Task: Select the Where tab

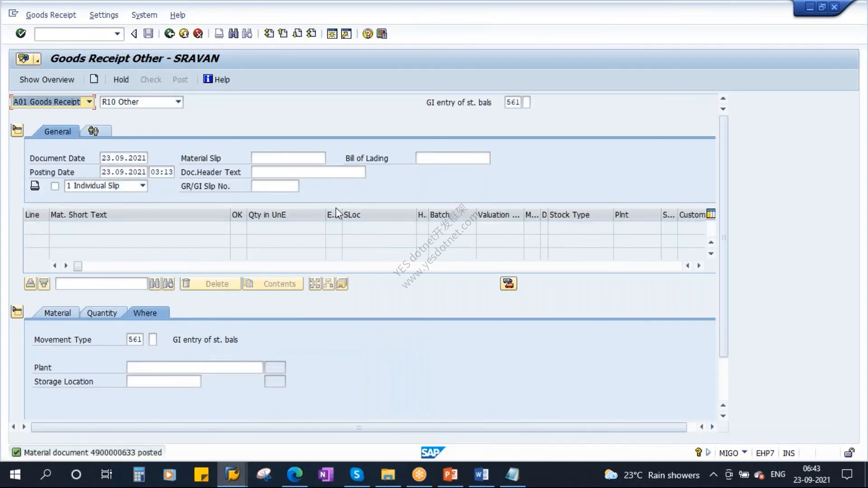Action: coord(145,313)
